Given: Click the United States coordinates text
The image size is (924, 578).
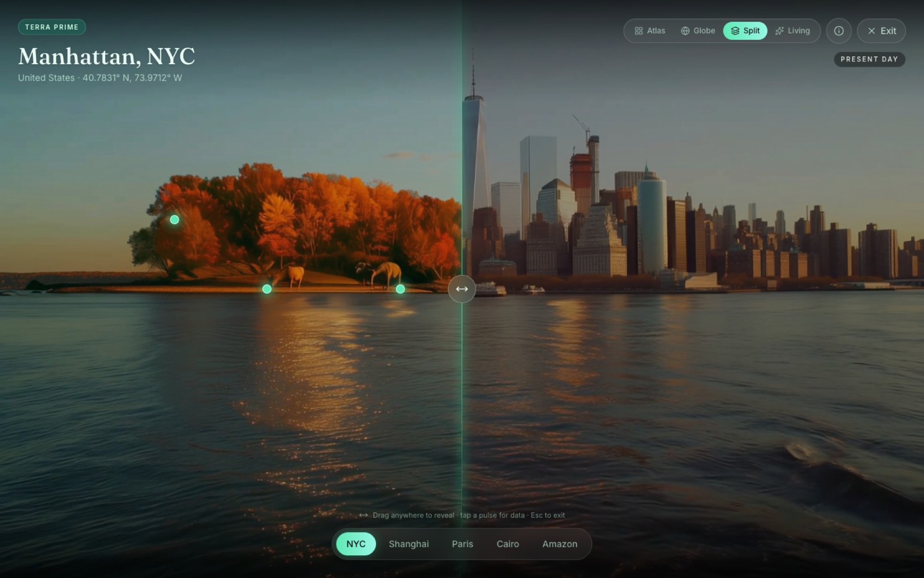Looking at the screenshot, I should pos(100,78).
